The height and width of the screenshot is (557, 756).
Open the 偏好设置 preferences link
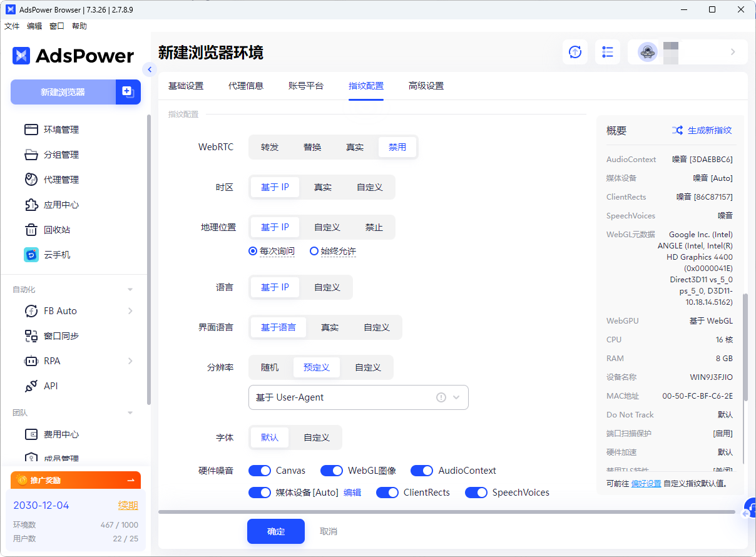[x=646, y=483]
